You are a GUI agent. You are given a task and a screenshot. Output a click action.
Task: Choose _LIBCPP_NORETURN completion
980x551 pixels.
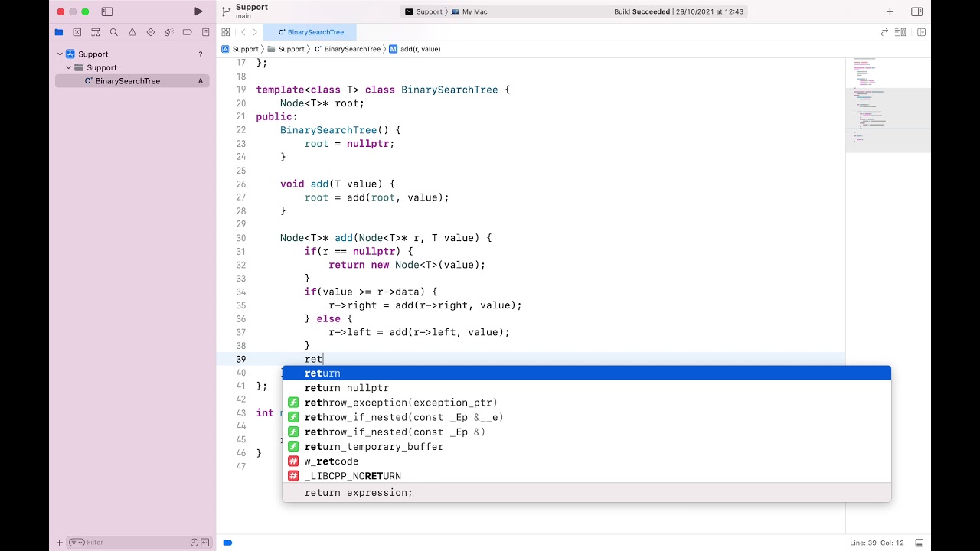coord(586,476)
